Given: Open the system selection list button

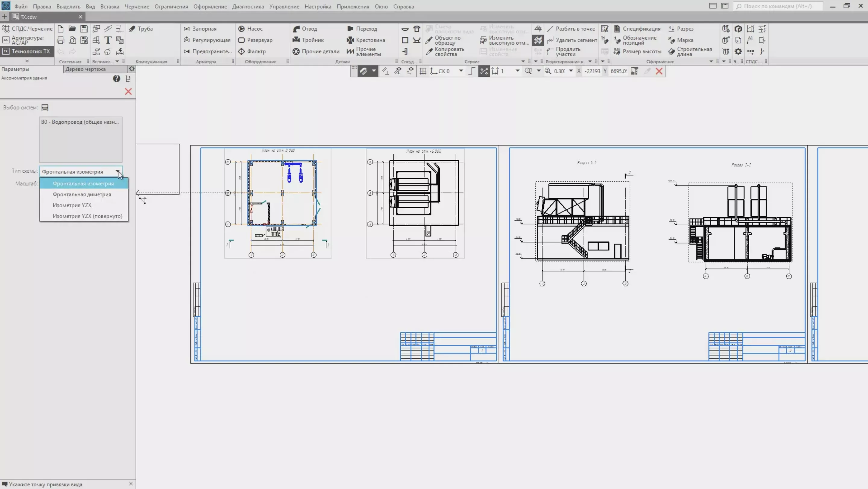Looking at the screenshot, I should point(45,108).
